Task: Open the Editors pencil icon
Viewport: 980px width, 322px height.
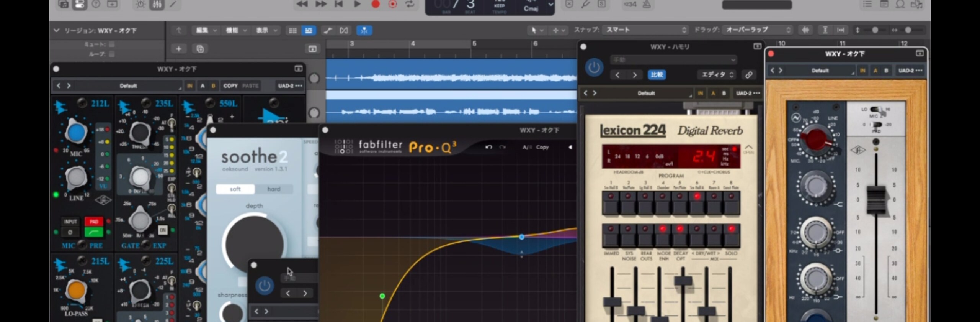Action: click(x=173, y=4)
